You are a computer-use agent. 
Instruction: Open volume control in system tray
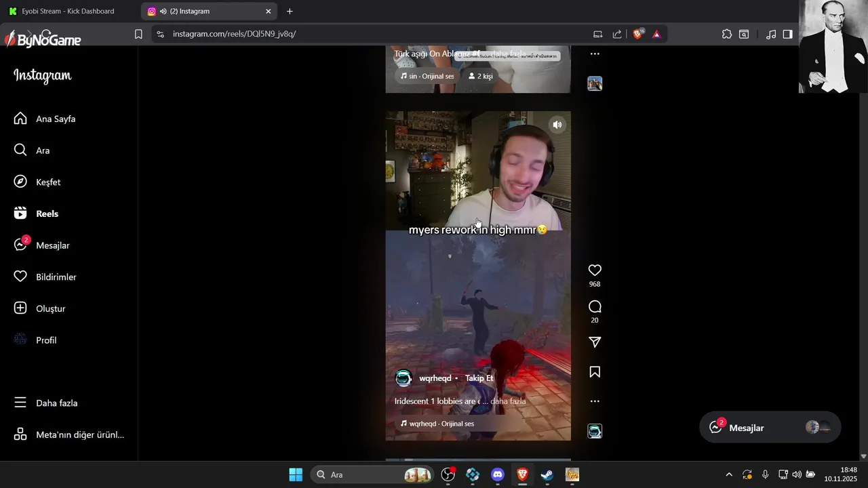click(x=797, y=474)
